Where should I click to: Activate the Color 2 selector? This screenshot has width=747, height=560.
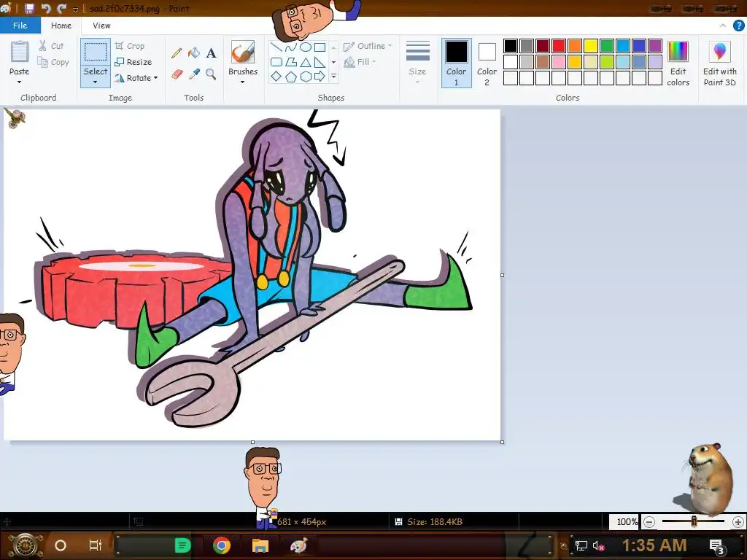(487, 63)
